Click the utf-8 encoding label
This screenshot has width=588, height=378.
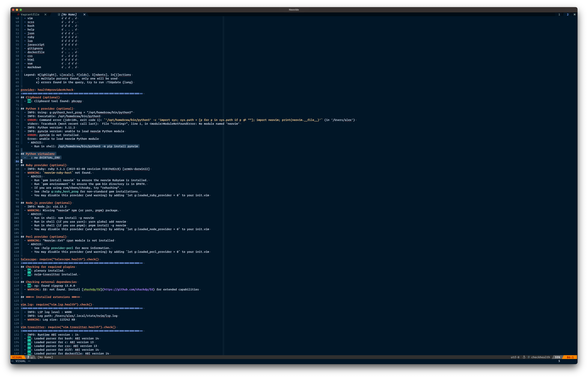pos(515,357)
